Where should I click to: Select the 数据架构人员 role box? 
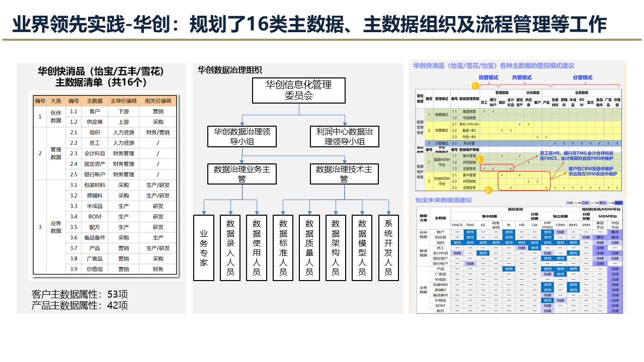(x=336, y=247)
